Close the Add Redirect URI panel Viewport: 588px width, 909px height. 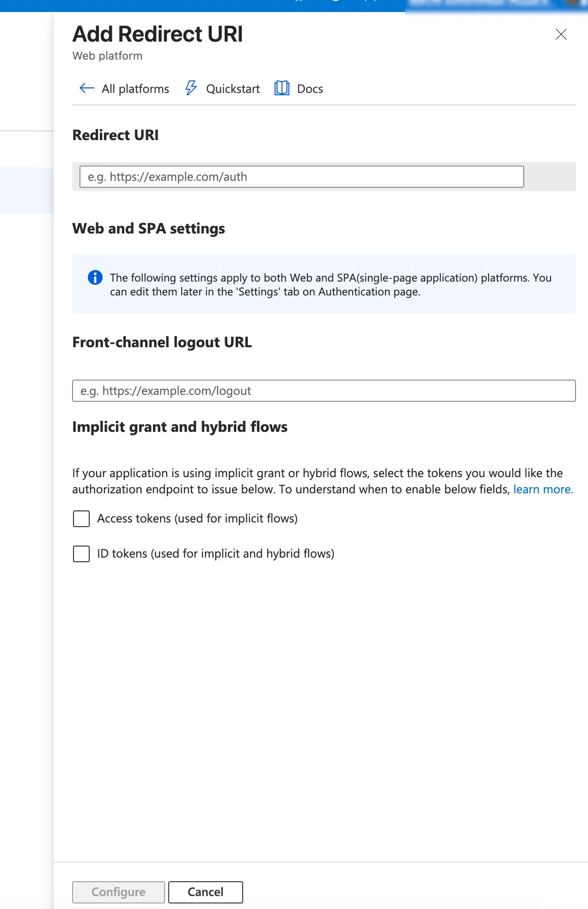[561, 34]
